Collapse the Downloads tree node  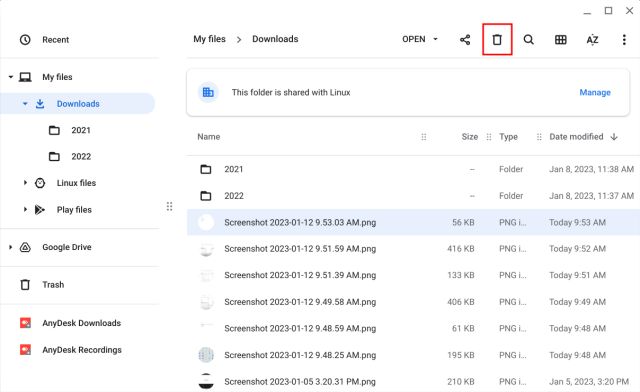coord(25,104)
